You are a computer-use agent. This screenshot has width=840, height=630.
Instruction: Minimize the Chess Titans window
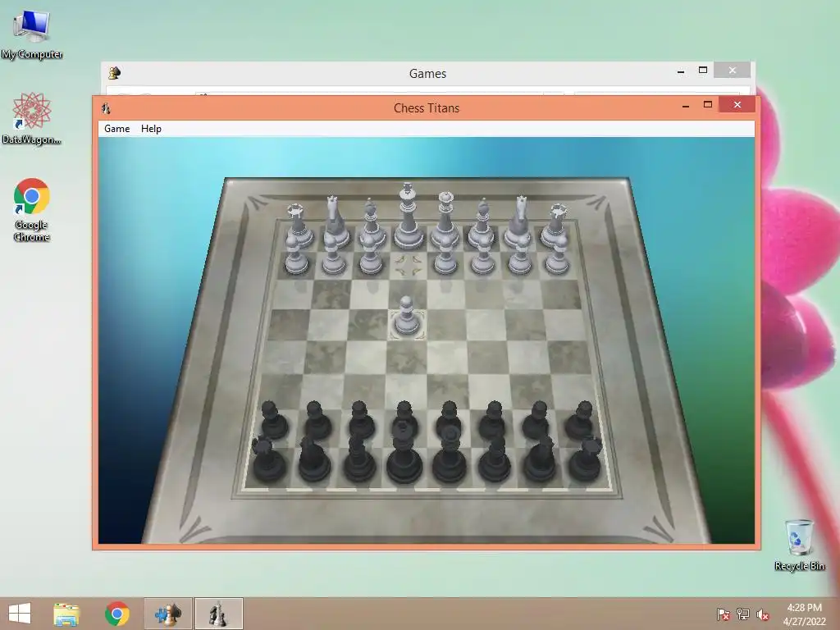[685, 106]
